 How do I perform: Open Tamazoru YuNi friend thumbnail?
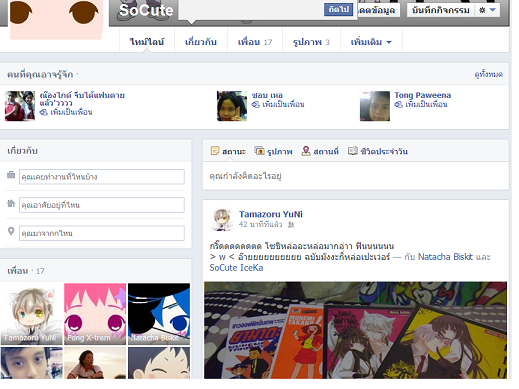point(31,314)
